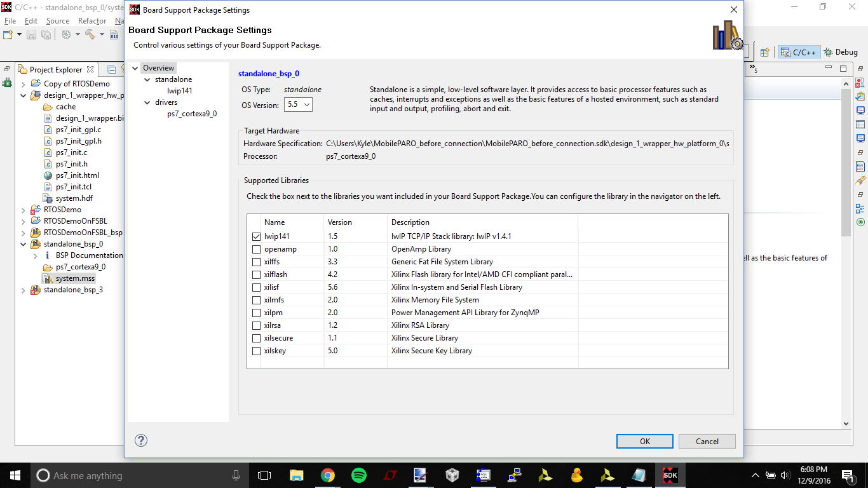Check the xilpm library checkbox
The image size is (868, 488).
[257, 313]
